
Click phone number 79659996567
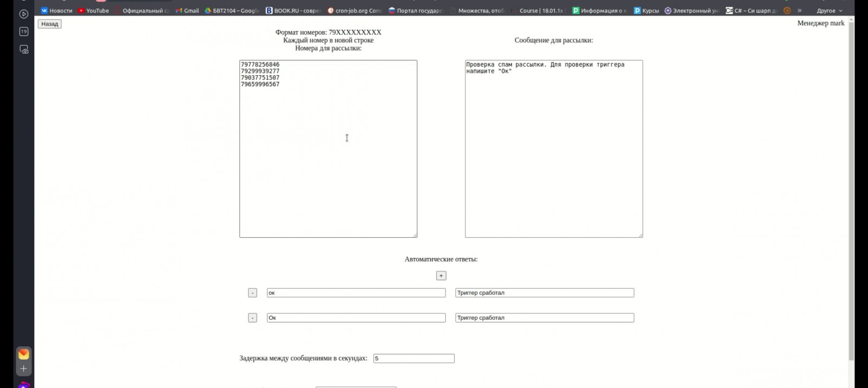pos(260,84)
